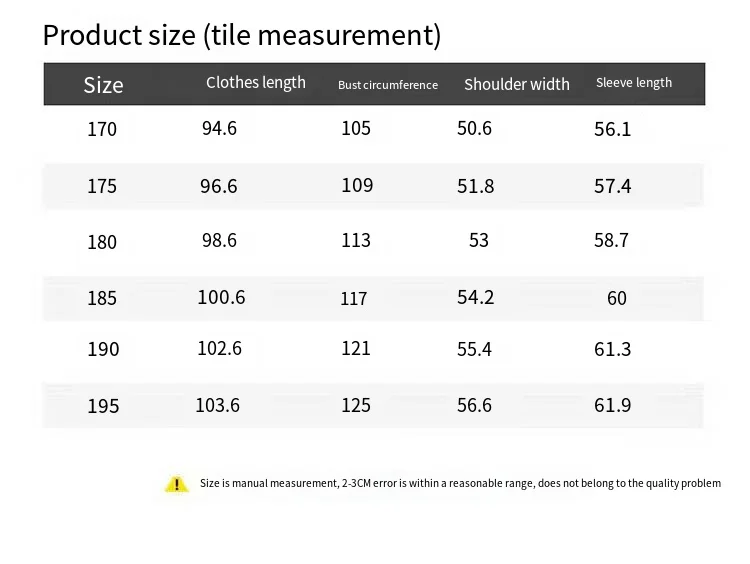Click the 'Shoulder width' column header

(517, 85)
